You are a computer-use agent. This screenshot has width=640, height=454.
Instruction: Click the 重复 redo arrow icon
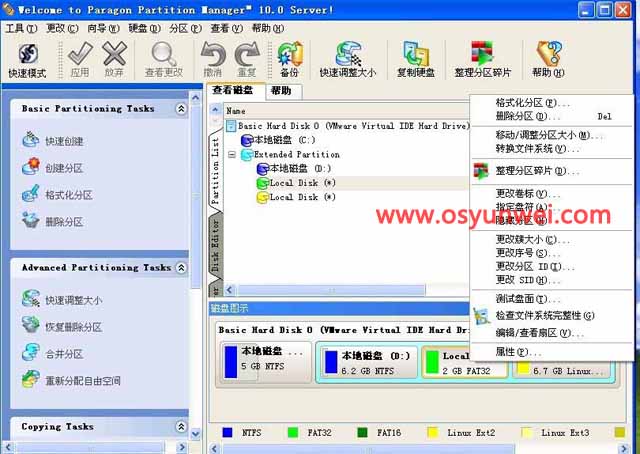[247, 54]
